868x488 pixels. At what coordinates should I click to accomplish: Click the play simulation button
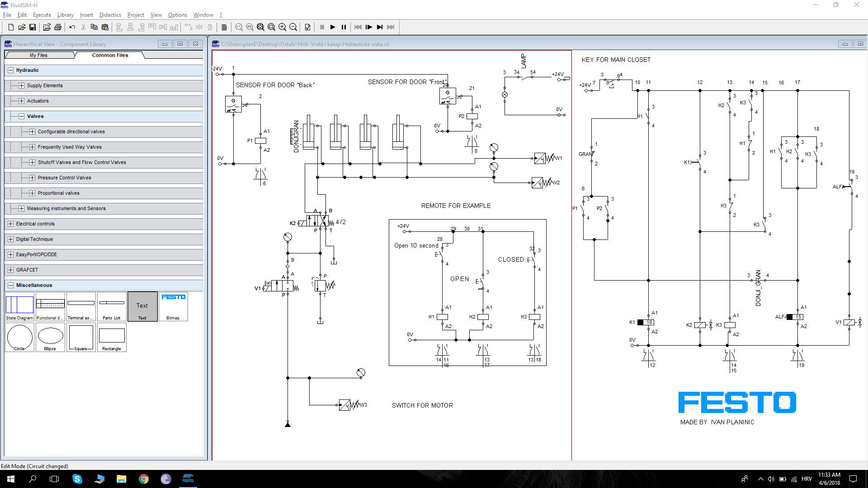click(333, 27)
